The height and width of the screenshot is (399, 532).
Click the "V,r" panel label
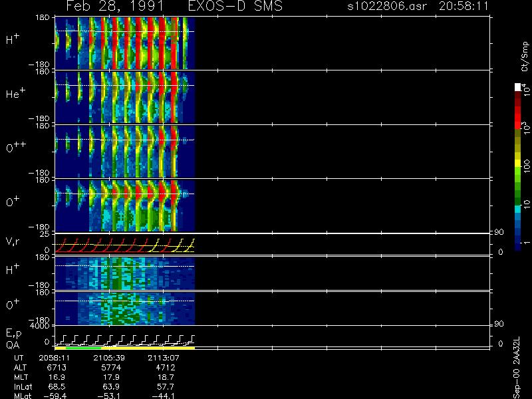coord(13,241)
